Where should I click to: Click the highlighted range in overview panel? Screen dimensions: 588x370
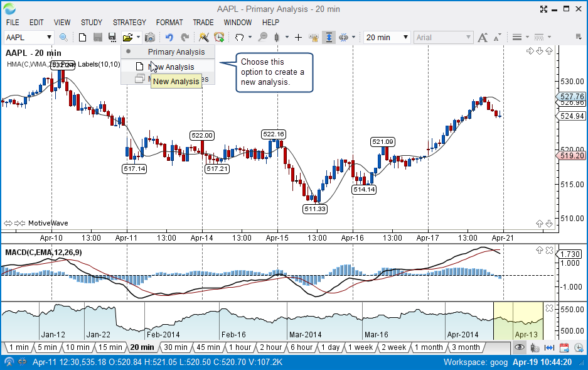[x=518, y=321]
